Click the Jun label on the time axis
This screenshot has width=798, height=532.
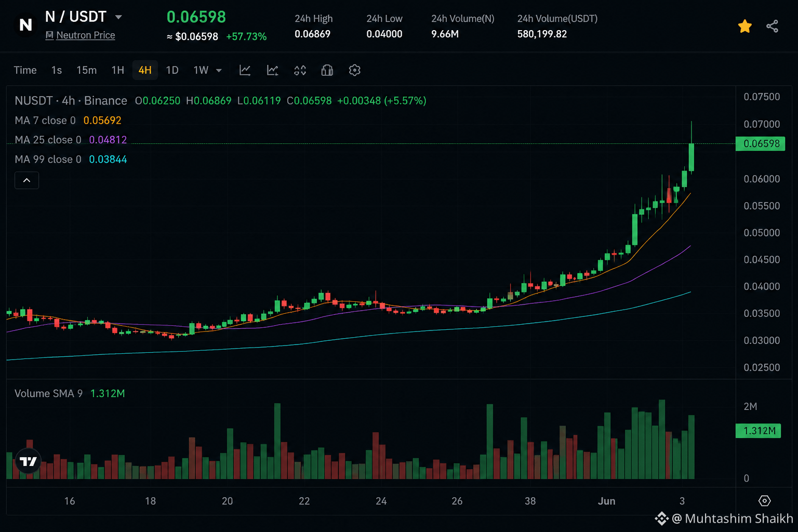point(607,501)
